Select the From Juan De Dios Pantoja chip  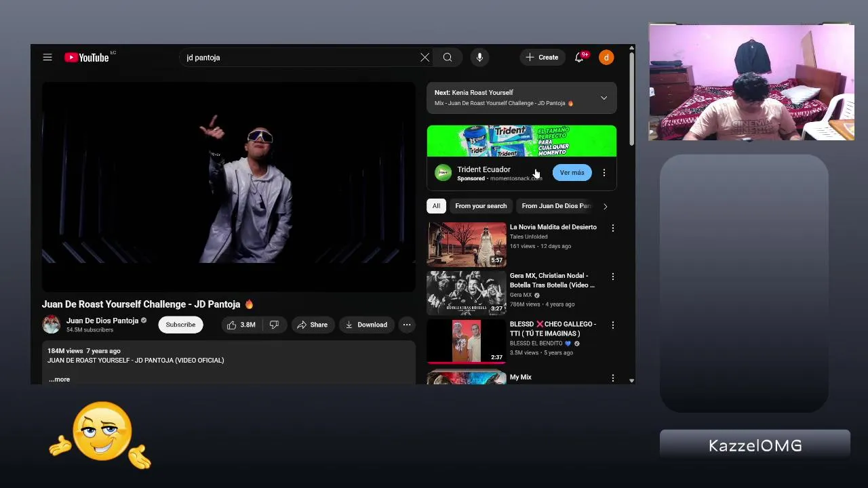point(556,206)
